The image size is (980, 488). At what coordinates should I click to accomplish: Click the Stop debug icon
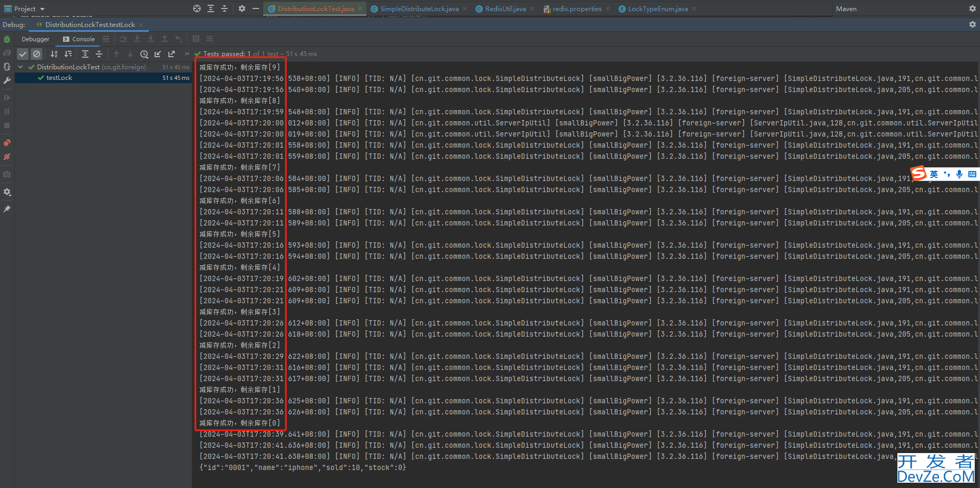click(7, 125)
